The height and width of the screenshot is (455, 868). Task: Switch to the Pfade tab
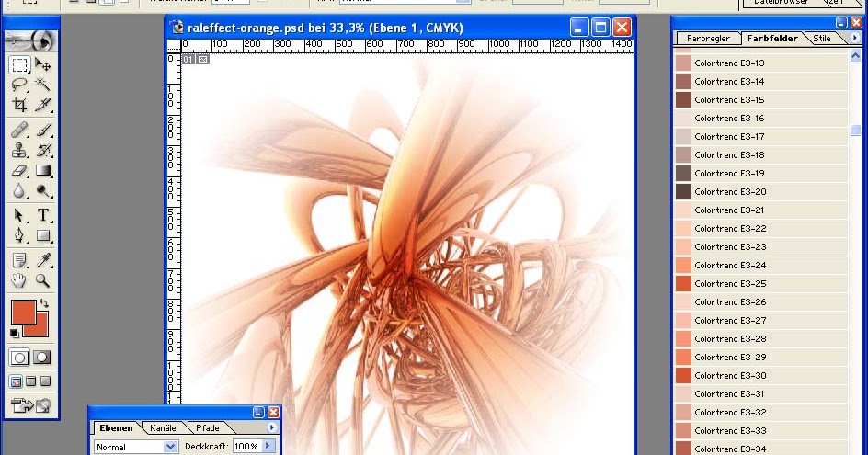tap(208, 427)
